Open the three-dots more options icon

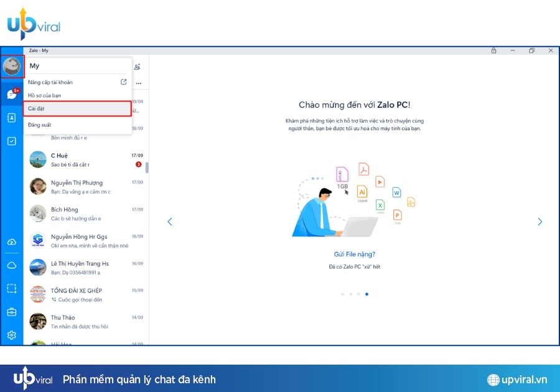139,83
